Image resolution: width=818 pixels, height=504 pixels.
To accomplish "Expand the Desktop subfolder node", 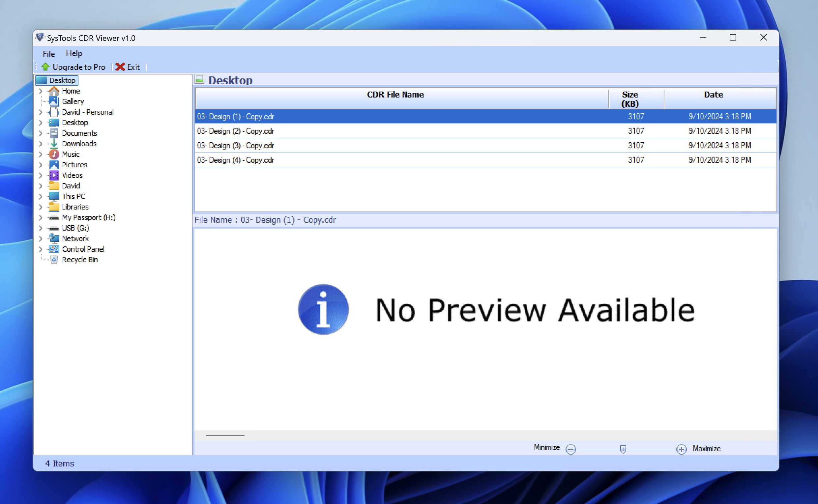I will tap(40, 123).
